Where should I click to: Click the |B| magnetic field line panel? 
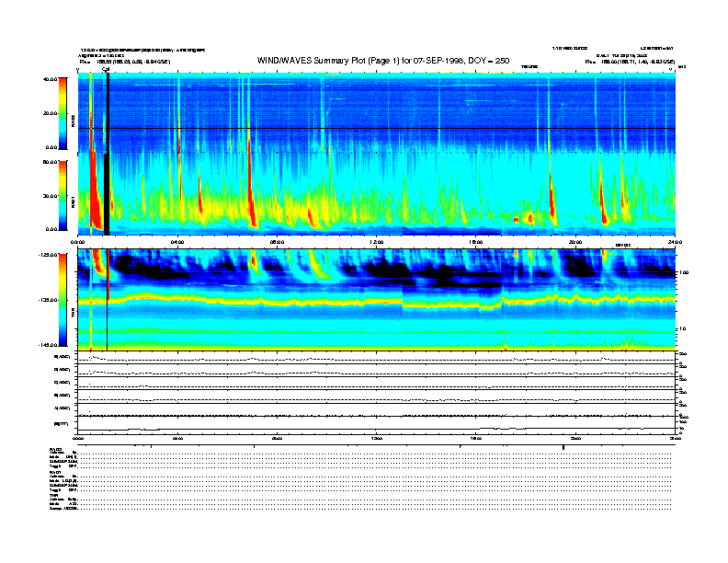point(376,426)
